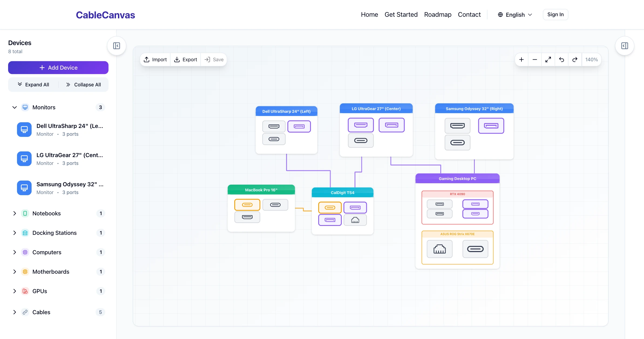
Task: Redo the last canvas action
Action: [575, 60]
